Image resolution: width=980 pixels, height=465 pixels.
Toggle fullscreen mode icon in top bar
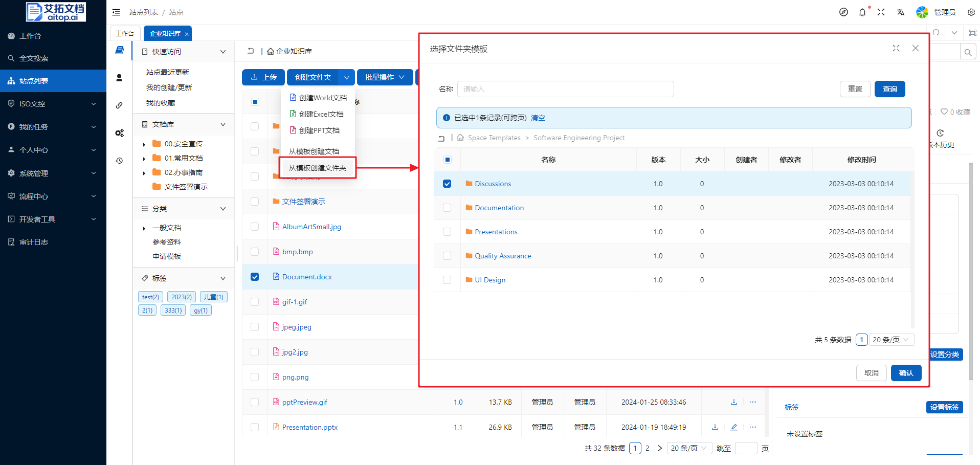coord(881,12)
